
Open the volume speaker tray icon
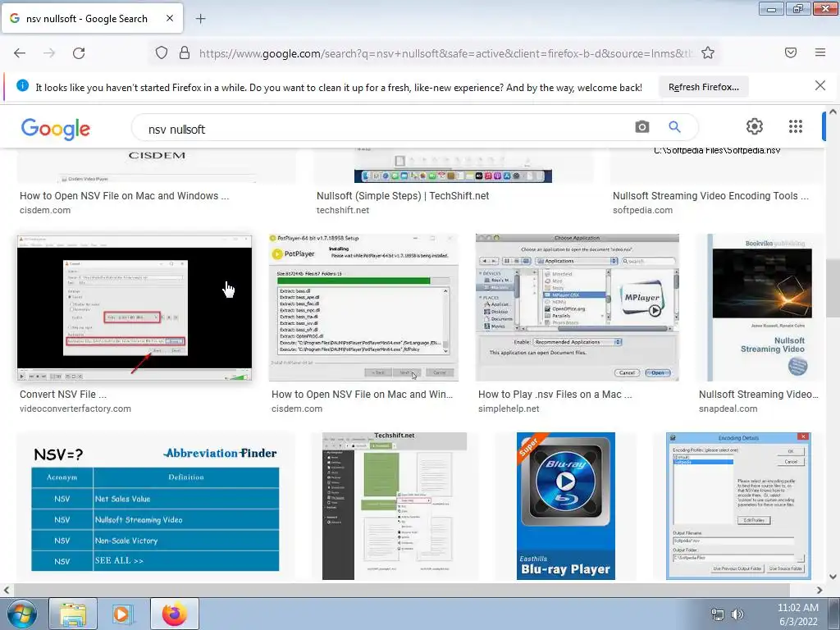pos(737,614)
